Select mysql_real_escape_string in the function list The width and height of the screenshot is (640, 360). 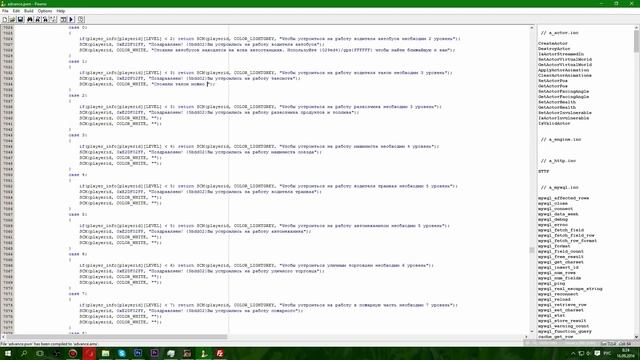click(x=570, y=289)
